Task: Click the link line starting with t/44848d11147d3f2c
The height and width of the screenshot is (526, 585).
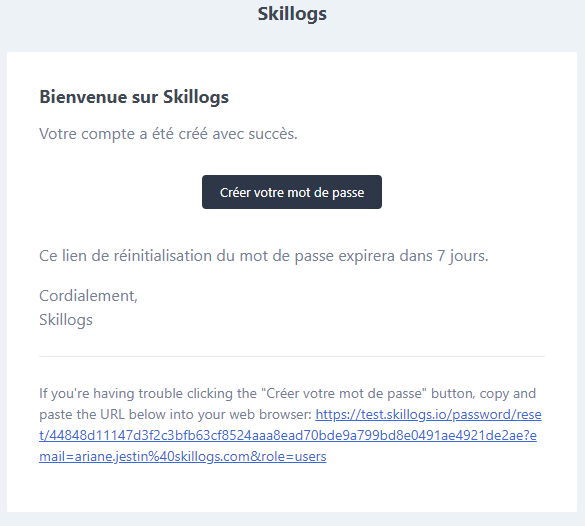Action: click(288, 435)
